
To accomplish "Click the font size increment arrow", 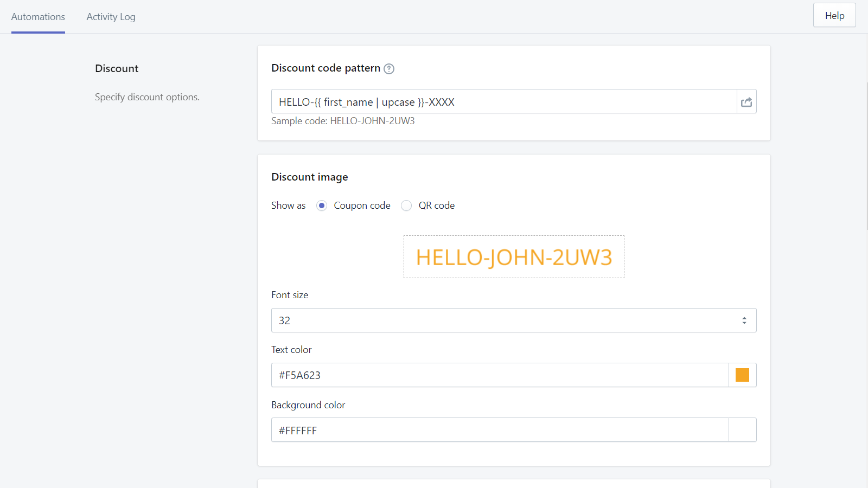I will tap(745, 317).
